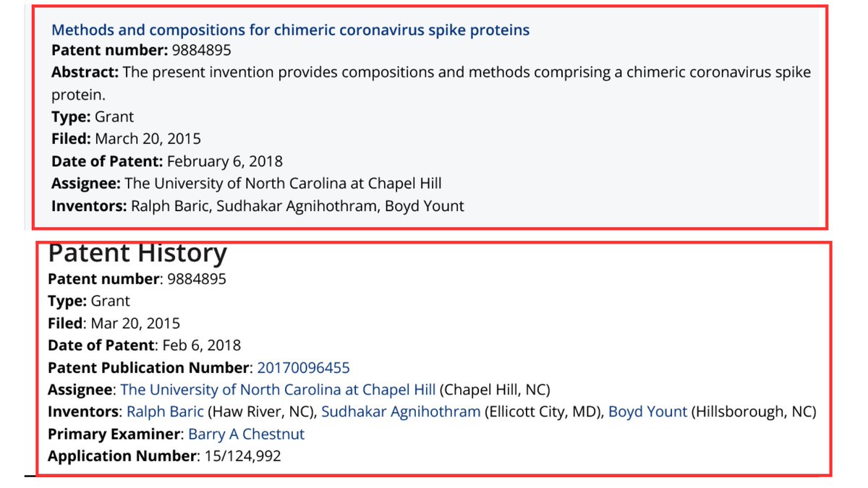The height and width of the screenshot is (488, 868).
Task: Click the Patent History heading
Action: tap(137, 253)
